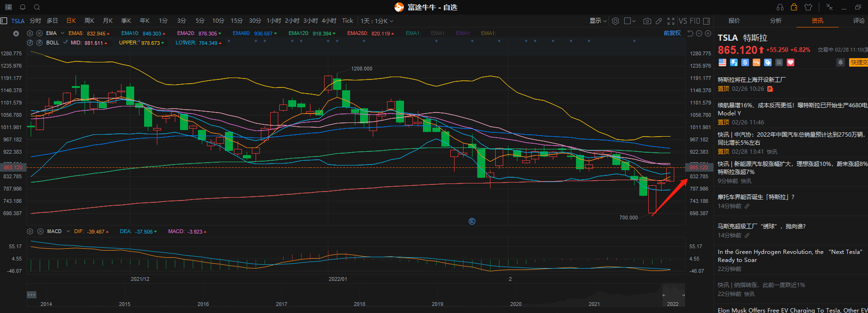The height and width of the screenshot is (313, 868).
Task: Zoom out chart with minus icon
Action: [x=699, y=33]
